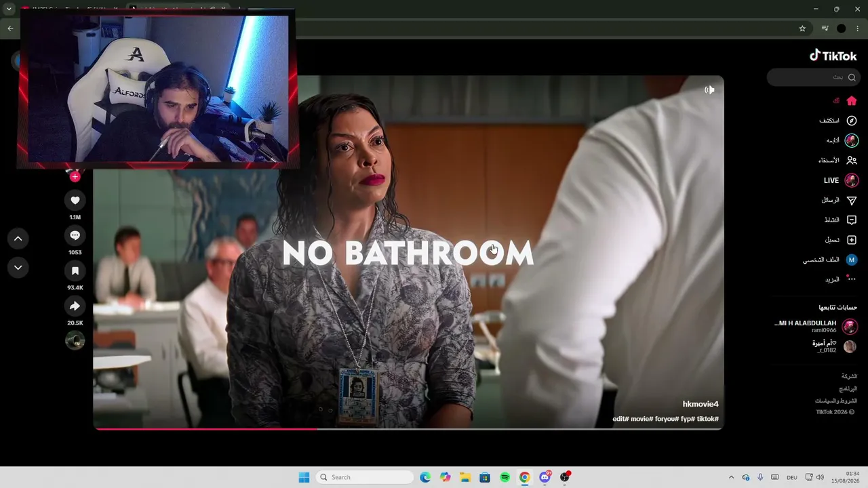The height and width of the screenshot is (488, 868).
Task: Focus the TikTok search box
Action: 813,77
